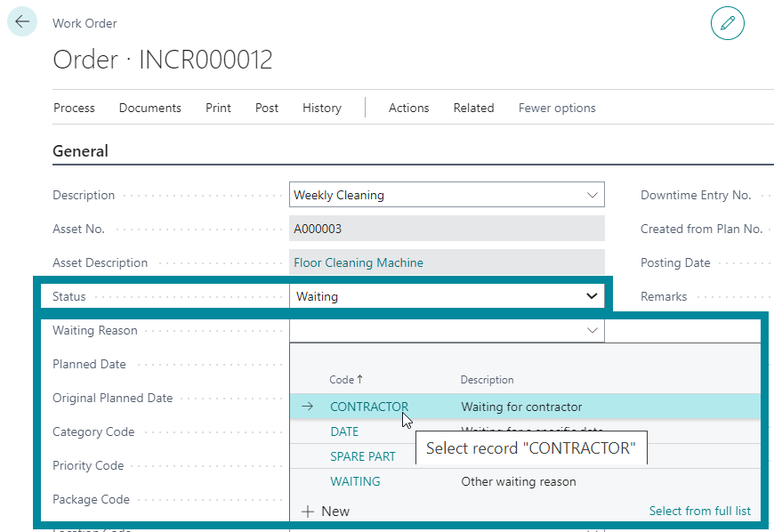Collapse the General section header
This screenshot has height=532, width=774.
click(x=80, y=151)
